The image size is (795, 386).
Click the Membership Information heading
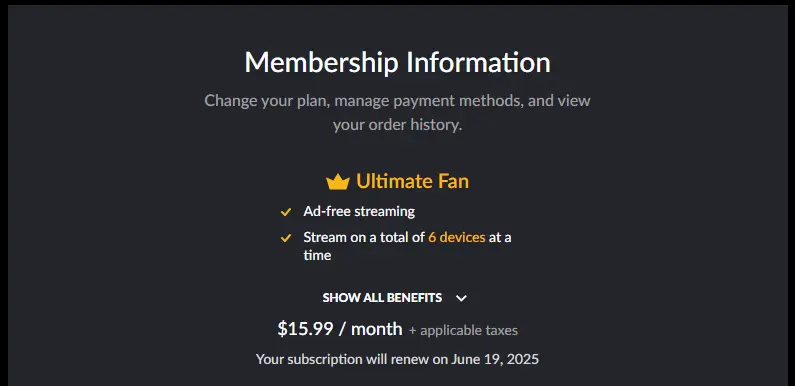[x=398, y=62]
